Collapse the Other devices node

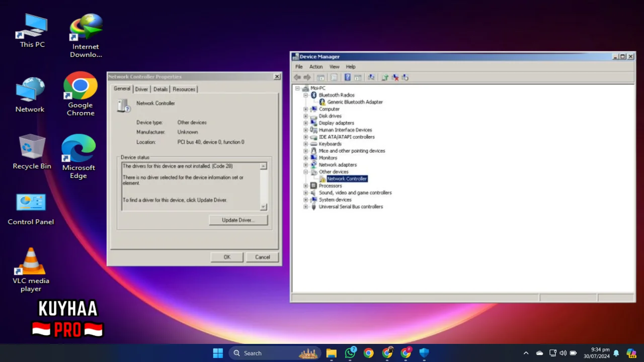click(x=305, y=172)
